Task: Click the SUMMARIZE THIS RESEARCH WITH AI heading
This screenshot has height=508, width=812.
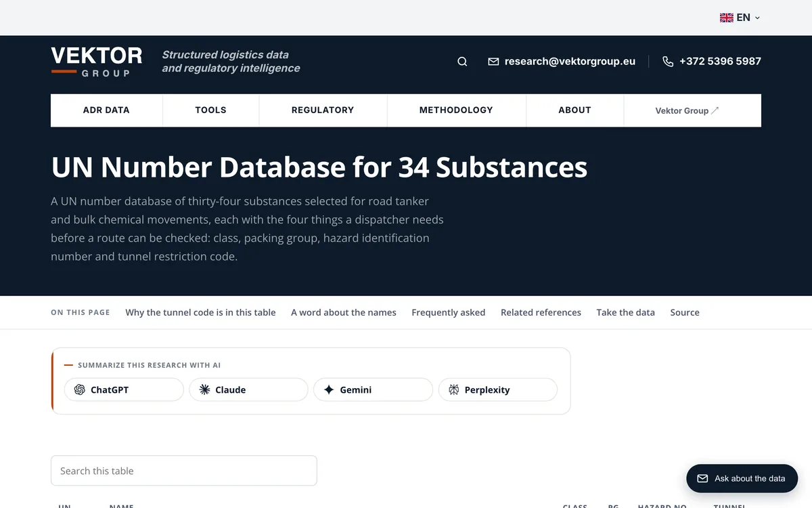Action: click(149, 365)
